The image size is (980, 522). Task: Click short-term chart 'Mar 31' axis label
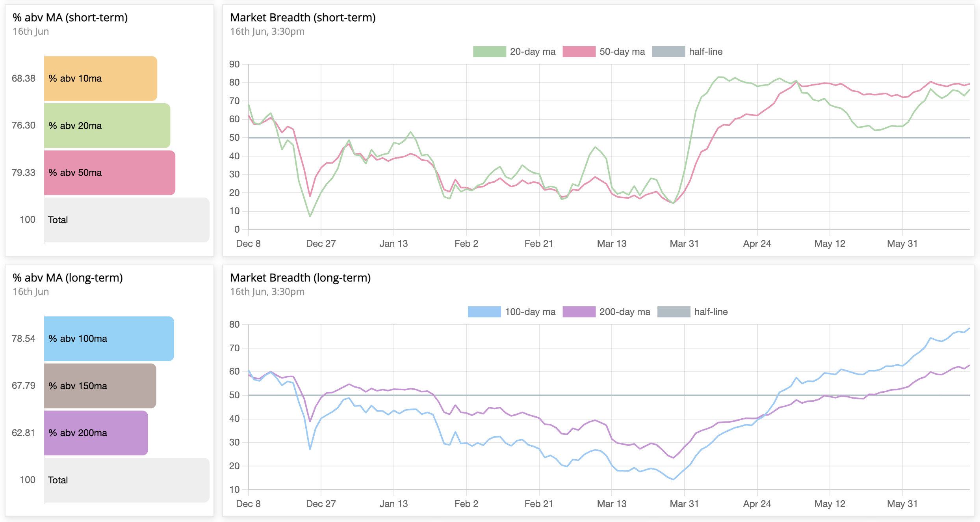[x=684, y=244]
